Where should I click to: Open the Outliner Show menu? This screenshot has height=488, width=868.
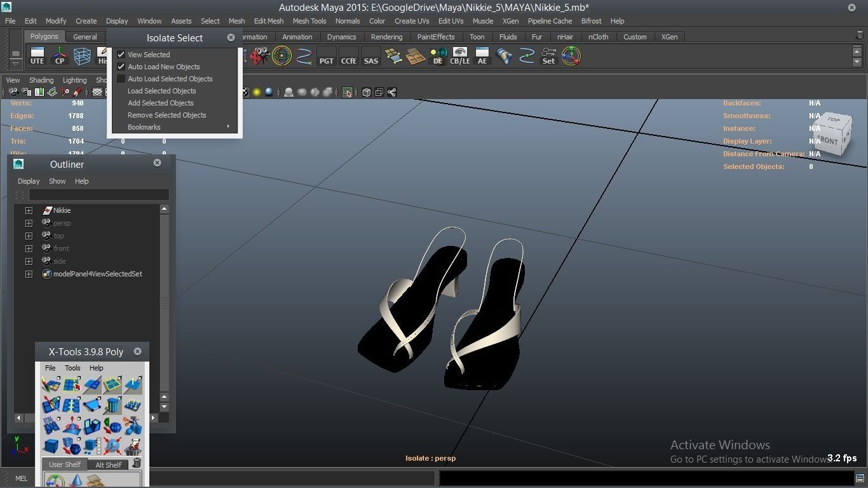pyautogui.click(x=57, y=181)
